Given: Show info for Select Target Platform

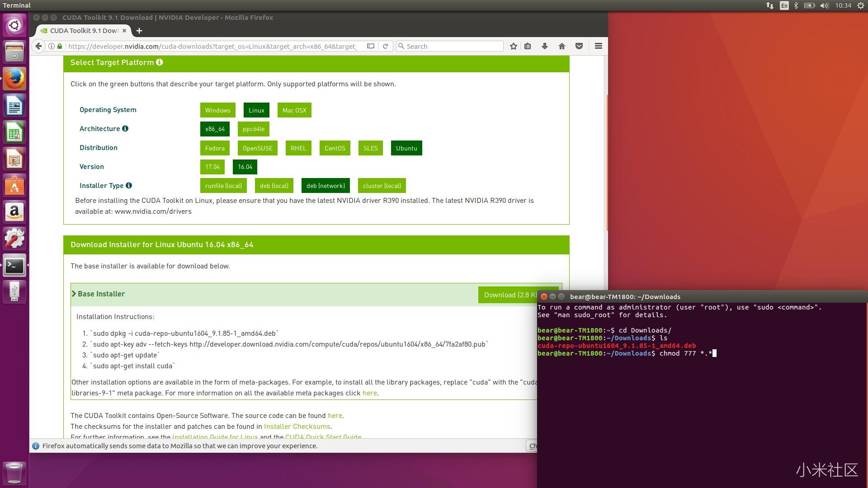Looking at the screenshot, I should 160,62.
